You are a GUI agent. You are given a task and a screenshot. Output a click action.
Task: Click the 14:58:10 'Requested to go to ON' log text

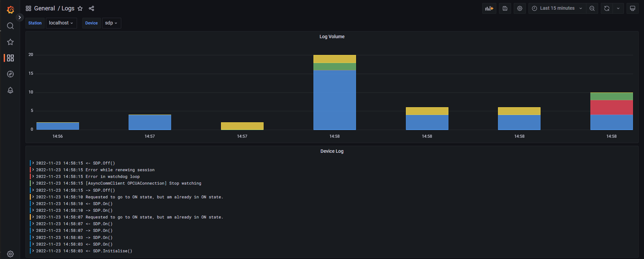[154, 197]
